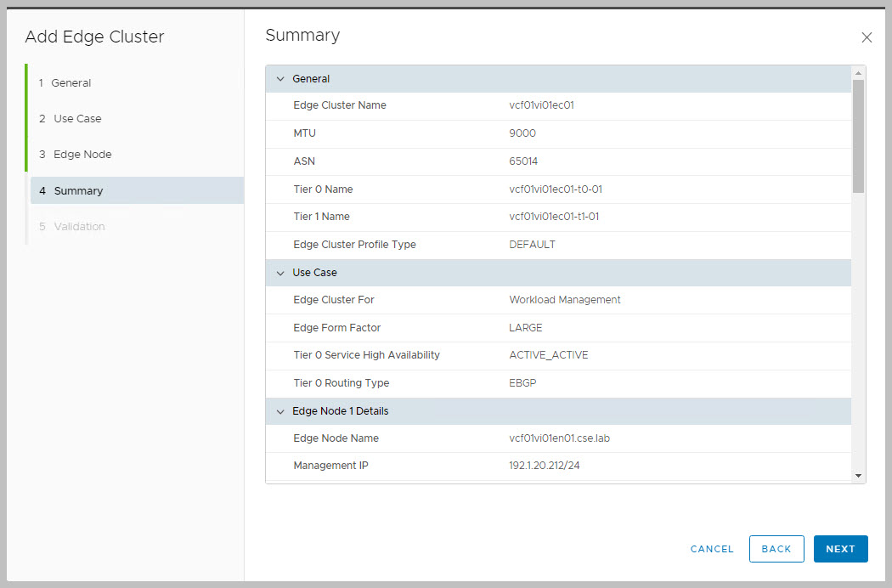Screen dimensions: 892x588
Task: Collapse the Use Case section chevron
Action: pos(280,273)
